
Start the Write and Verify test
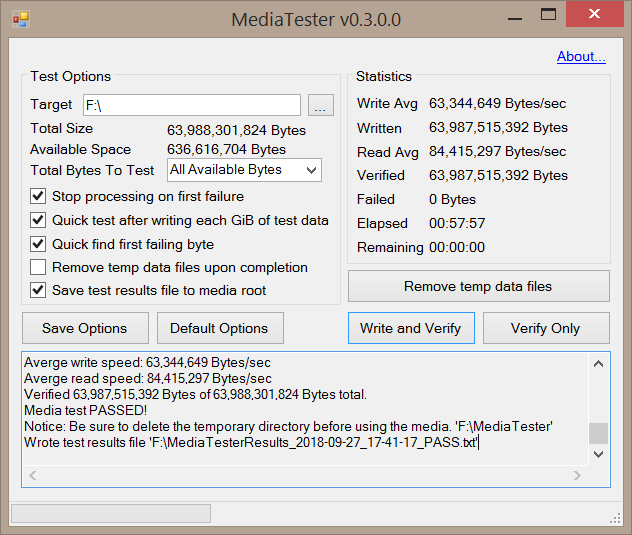pyautogui.click(x=410, y=328)
